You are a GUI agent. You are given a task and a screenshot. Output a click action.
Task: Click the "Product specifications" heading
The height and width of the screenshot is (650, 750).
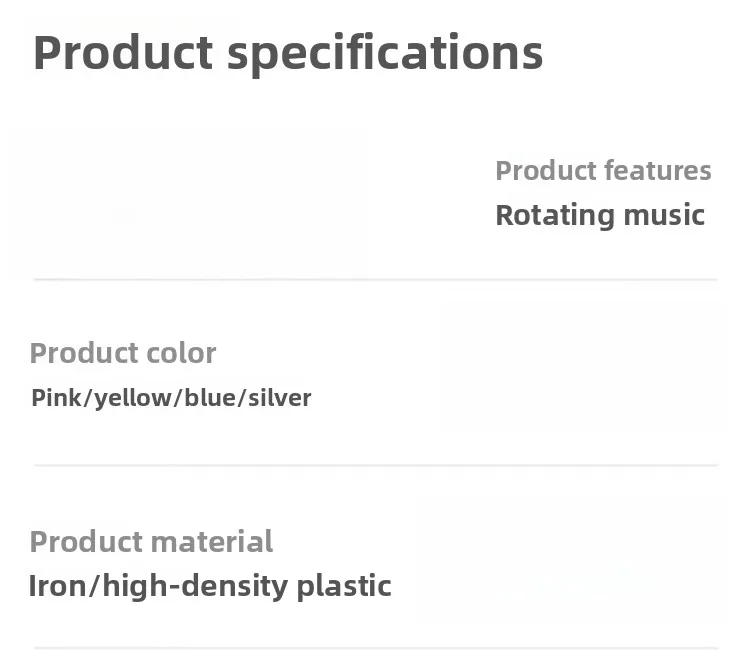(288, 52)
